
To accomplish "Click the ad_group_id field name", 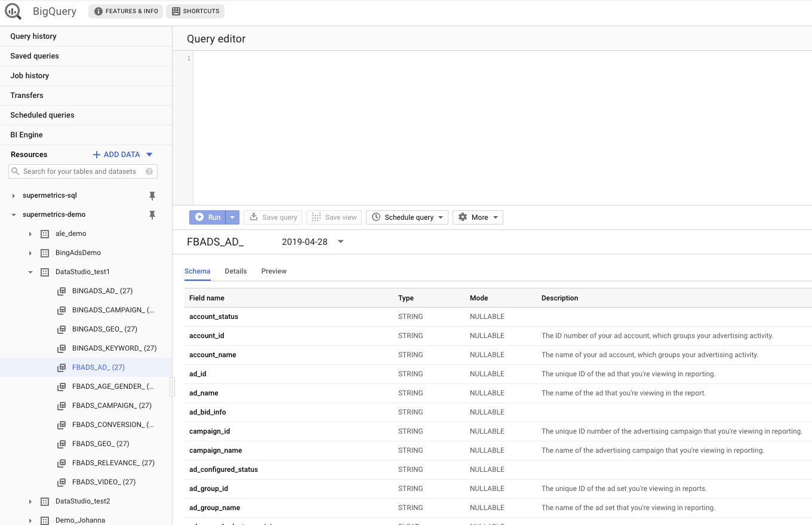I will click(x=208, y=489).
